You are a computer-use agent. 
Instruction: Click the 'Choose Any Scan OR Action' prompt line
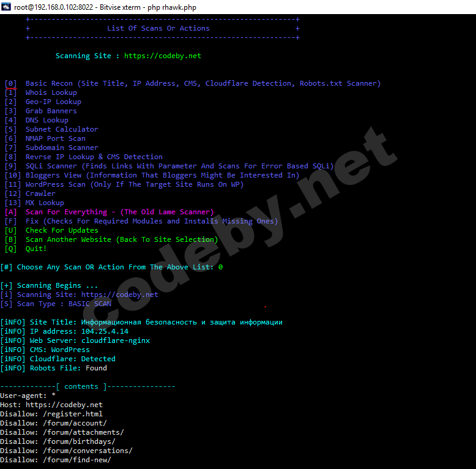pos(111,267)
